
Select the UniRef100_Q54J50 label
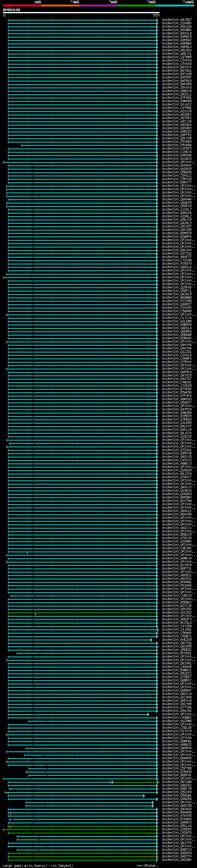tap(177, 711)
